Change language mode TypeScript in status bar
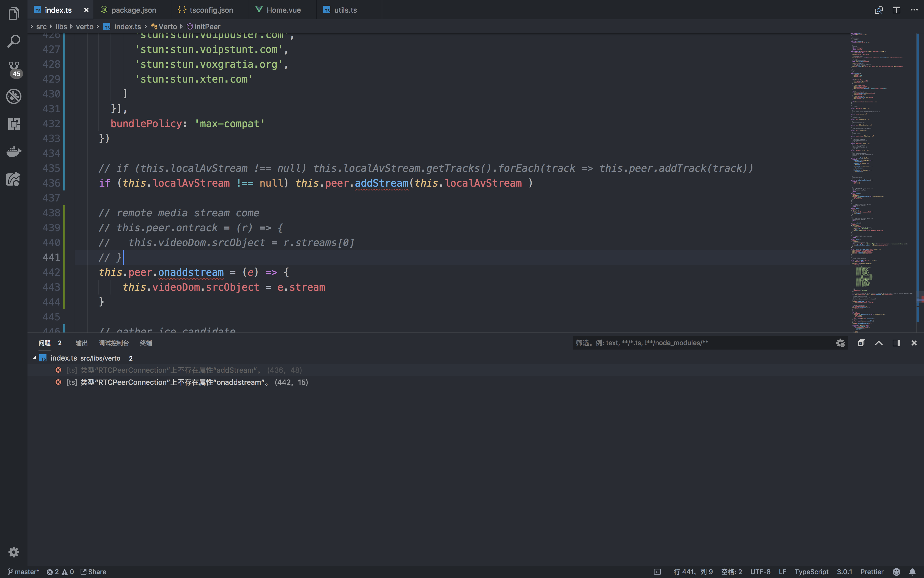924x578 pixels. click(x=811, y=571)
